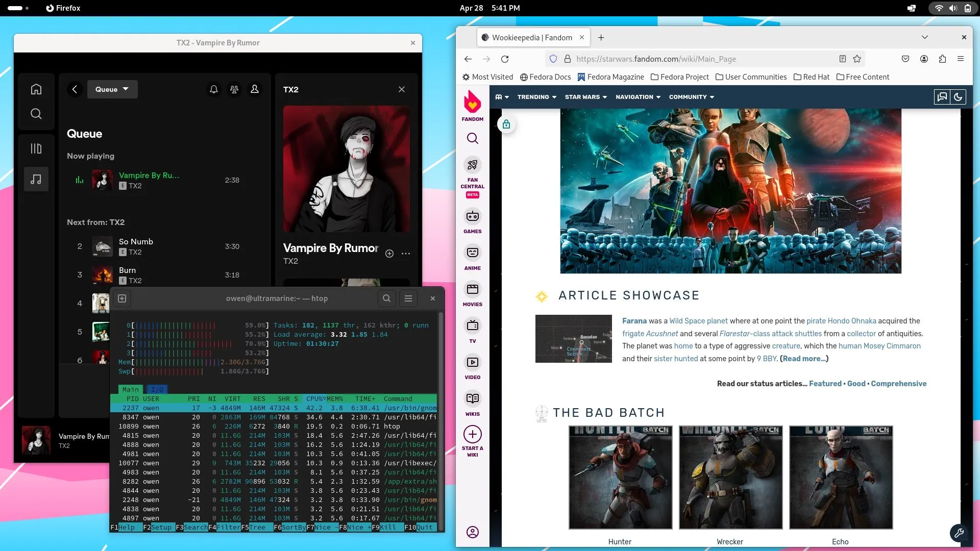The image size is (980, 551).
Task: Open Red Hat bookmarks folder
Action: coord(812,77)
